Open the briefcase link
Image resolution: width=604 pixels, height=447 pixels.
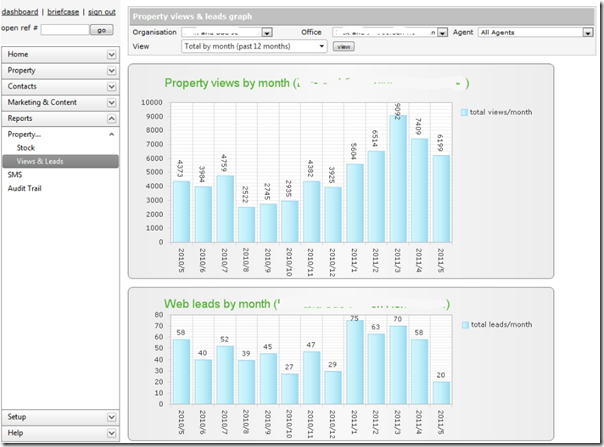[x=62, y=10]
